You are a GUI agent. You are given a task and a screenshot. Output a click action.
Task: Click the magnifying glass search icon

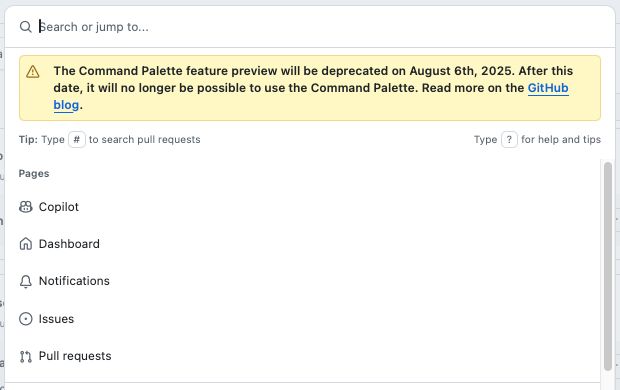26,27
